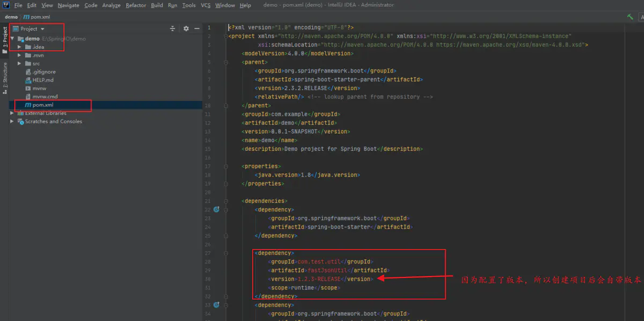
Task: Fold the properties block at line 17
Action: [x=225, y=166]
